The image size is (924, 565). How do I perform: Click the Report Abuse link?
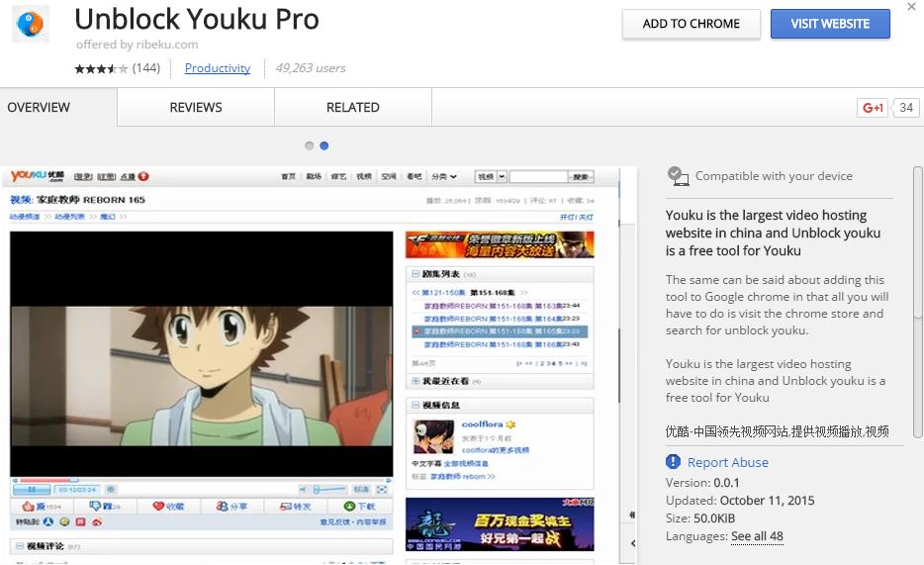[728, 462]
